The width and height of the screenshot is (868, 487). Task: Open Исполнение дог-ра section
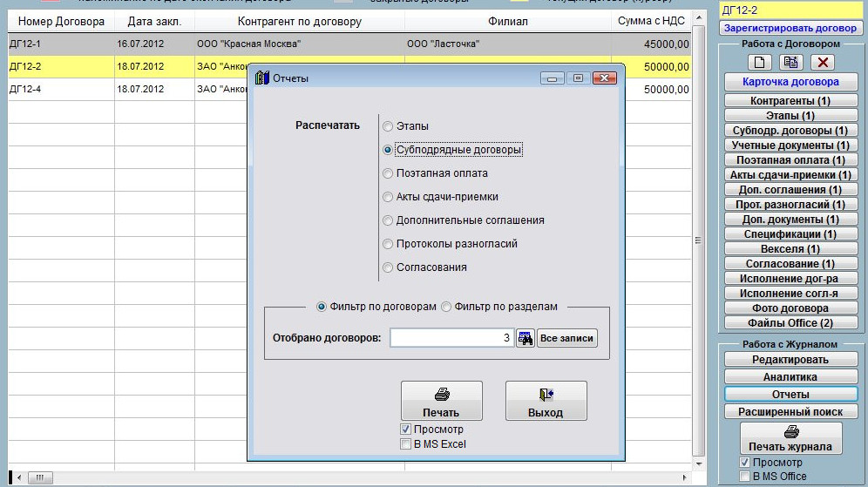[790, 279]
